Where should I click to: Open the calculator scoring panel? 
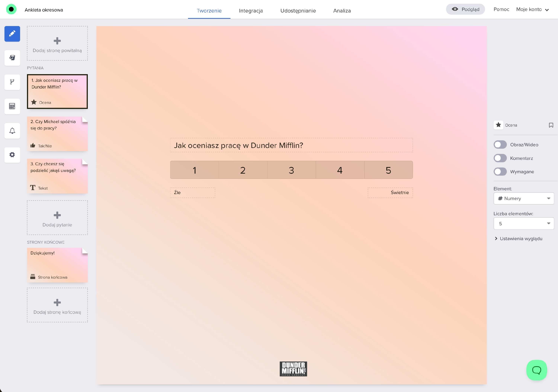(x=12, y=106)
